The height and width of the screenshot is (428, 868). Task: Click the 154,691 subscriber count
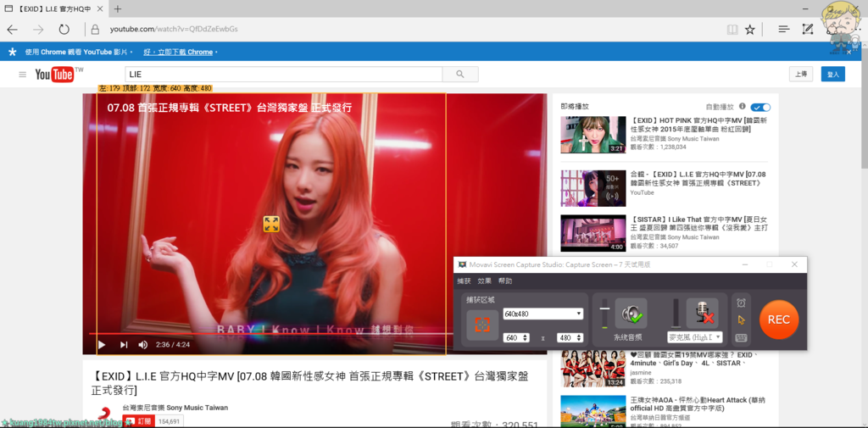[x=170, y=421]
